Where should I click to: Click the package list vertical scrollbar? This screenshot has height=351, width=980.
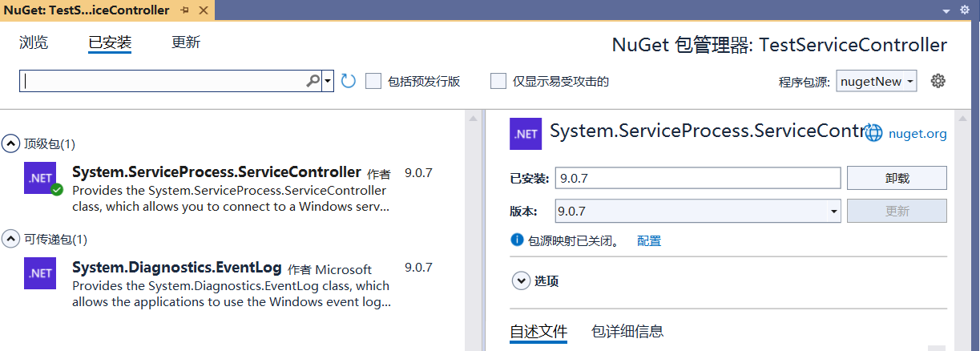(474, 231)
